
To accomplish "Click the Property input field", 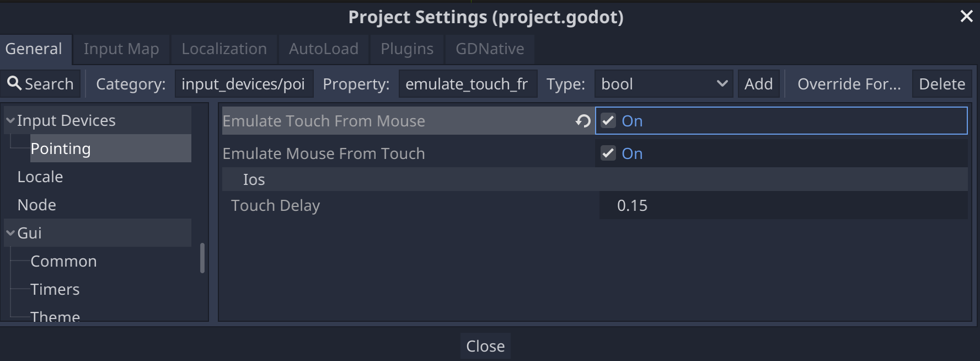I will 468,83.
